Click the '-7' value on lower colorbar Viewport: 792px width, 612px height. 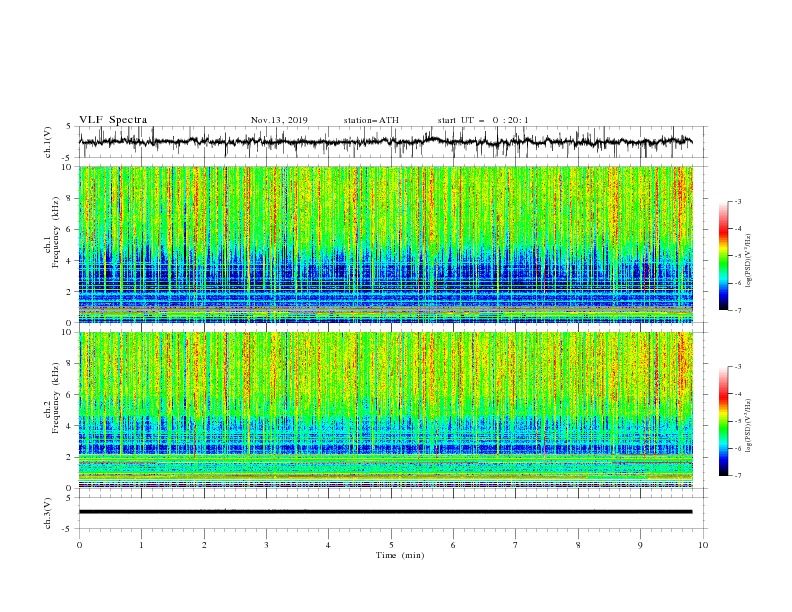(x=737, y=476)
